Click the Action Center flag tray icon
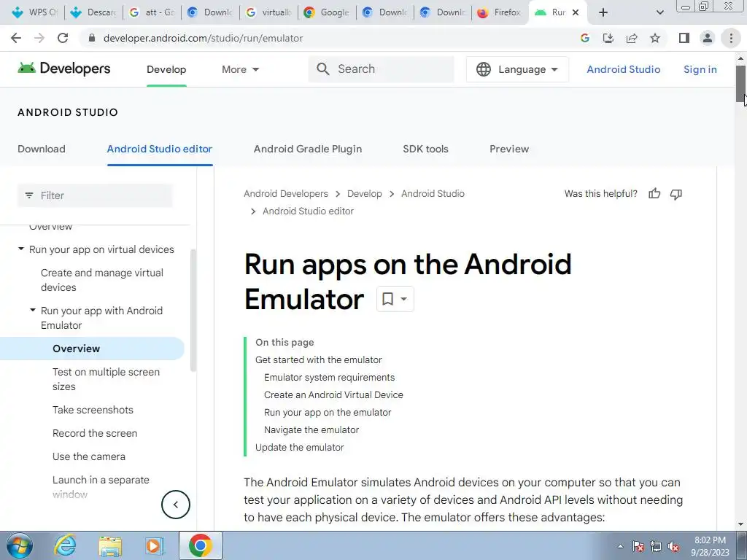 click(638, 547)
